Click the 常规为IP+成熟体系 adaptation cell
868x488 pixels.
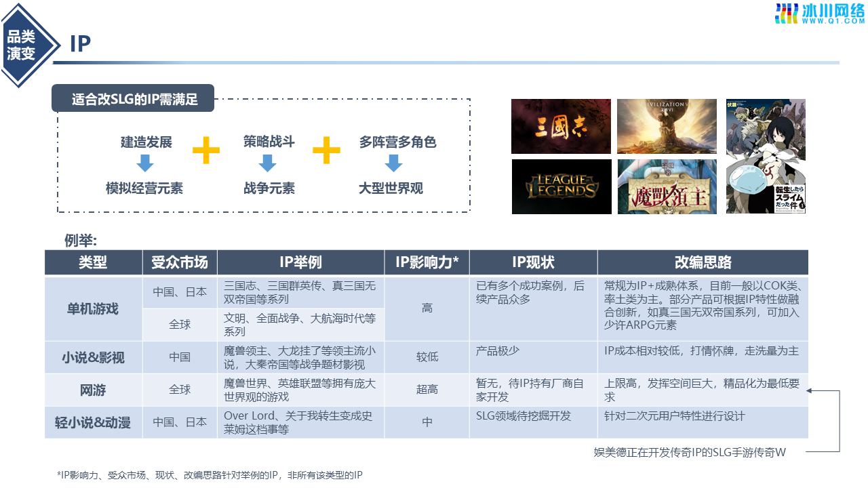click(x=703, y=308)
